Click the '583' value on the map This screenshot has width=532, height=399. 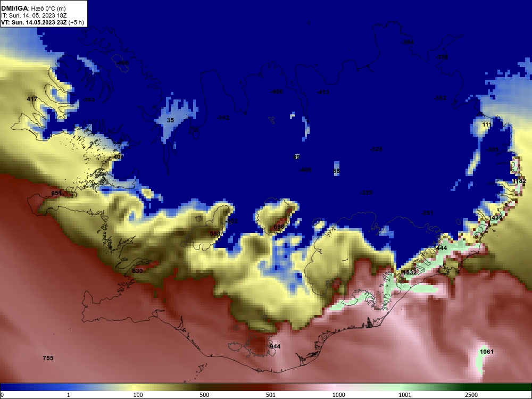coord(215,234)
